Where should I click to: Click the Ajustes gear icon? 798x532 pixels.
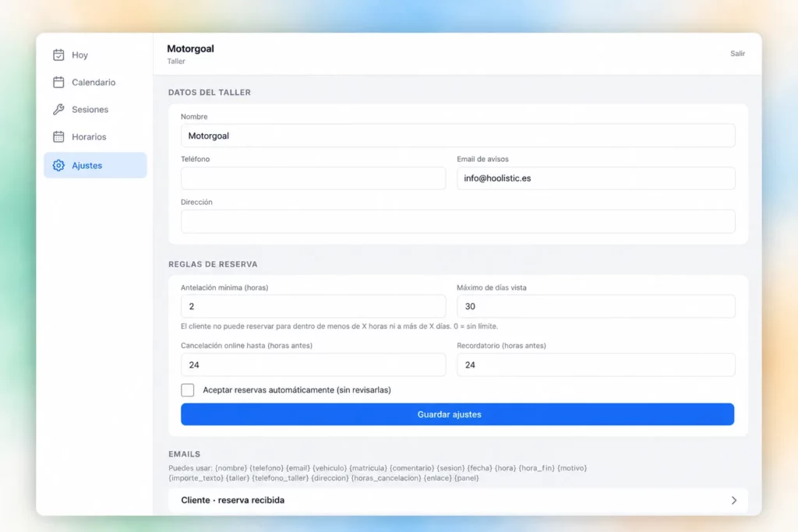click(x=58, y=165)
